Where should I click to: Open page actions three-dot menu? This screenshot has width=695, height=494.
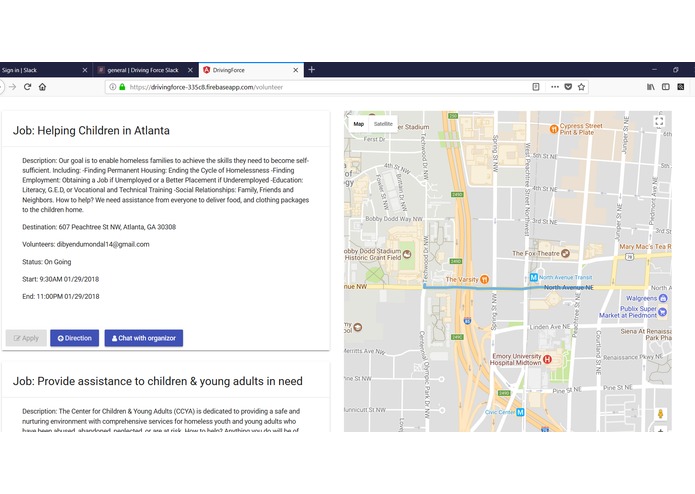point(554,87)
